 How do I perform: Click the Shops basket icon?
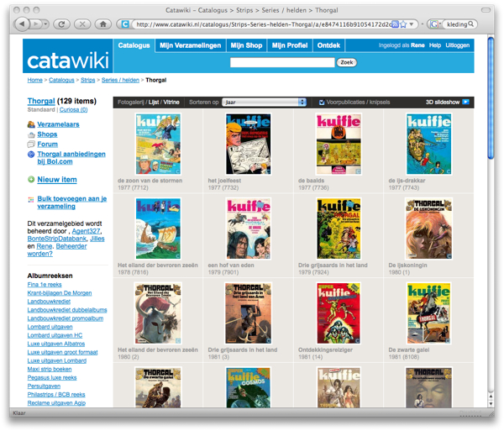31,134
